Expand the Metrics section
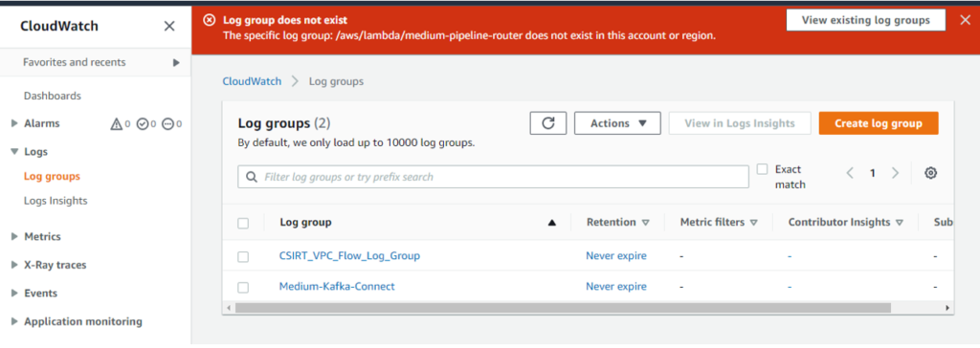This screenshot has height=348, width=980. [14, 237]
